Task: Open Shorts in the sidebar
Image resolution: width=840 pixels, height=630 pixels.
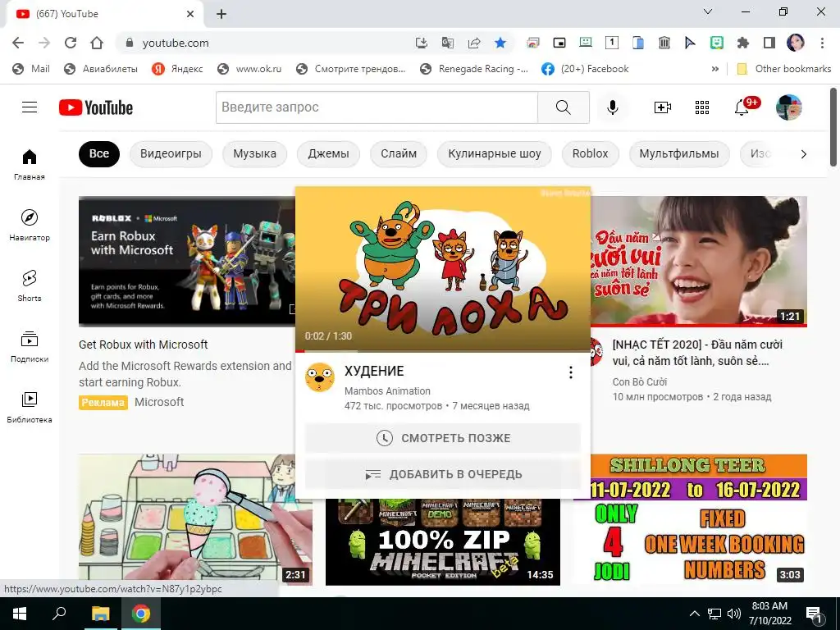Action: [x=30, y=285]
